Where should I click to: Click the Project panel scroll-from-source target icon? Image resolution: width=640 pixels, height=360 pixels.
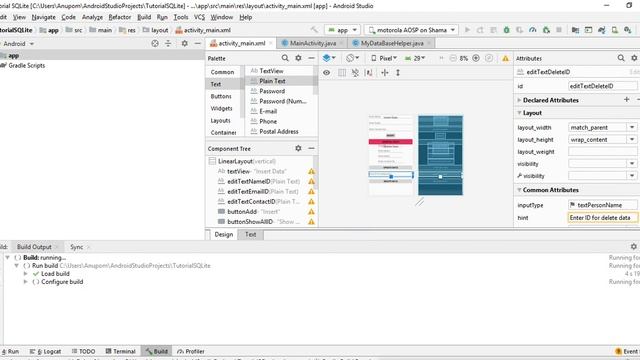155,43
